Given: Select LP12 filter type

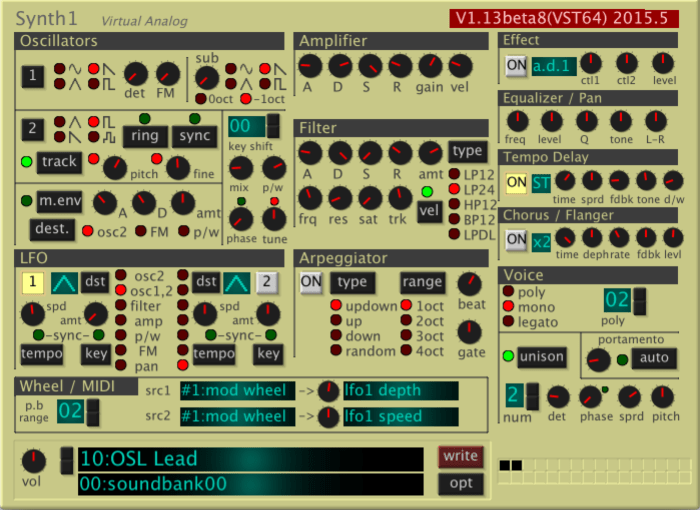Looking at the screenshot, I should tap(454, 174).
